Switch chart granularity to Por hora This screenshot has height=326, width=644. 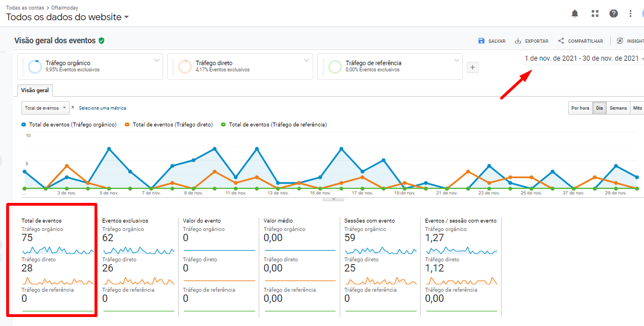click(x=580, y=108)
